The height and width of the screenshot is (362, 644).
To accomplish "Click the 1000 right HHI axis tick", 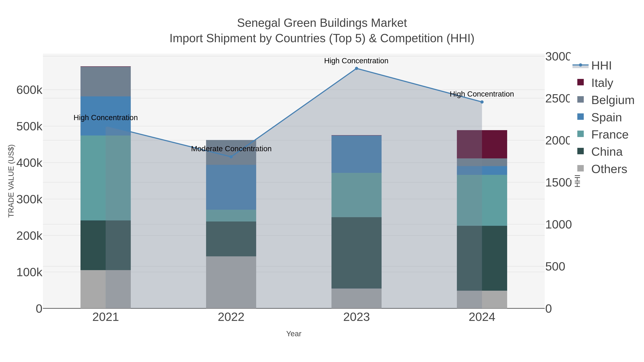I will pyautogui.click(x=558, y=224).
